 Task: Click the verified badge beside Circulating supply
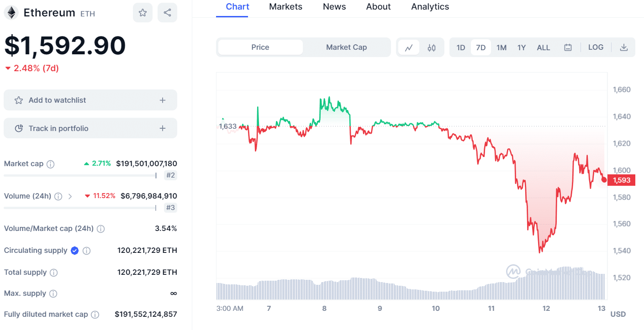tap(74, 251)
